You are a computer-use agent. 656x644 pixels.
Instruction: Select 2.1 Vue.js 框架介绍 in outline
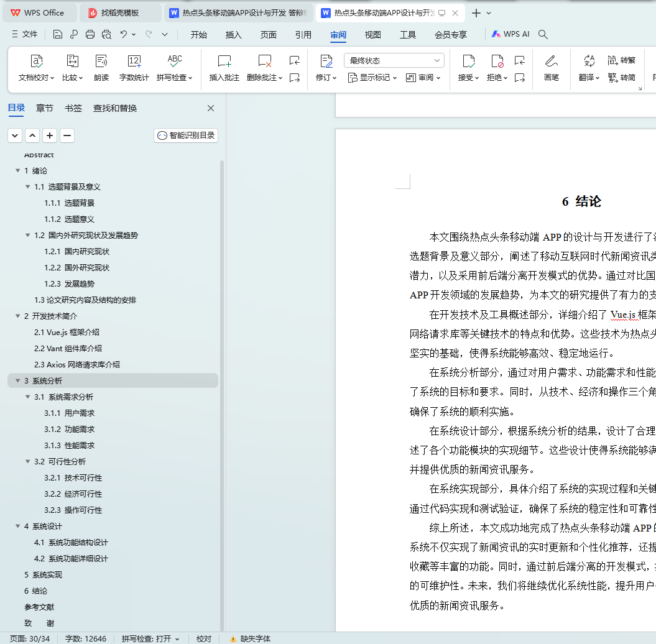click(x=67, y=333)
